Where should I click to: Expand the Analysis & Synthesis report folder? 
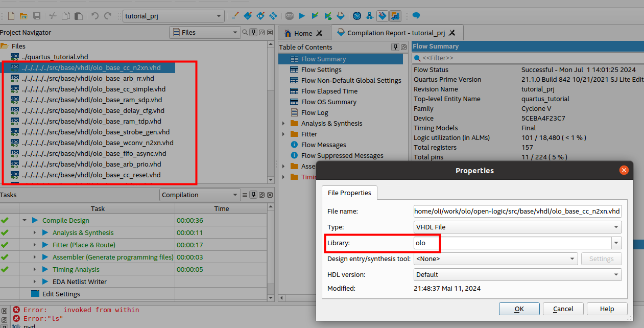(x=283, y=123)
